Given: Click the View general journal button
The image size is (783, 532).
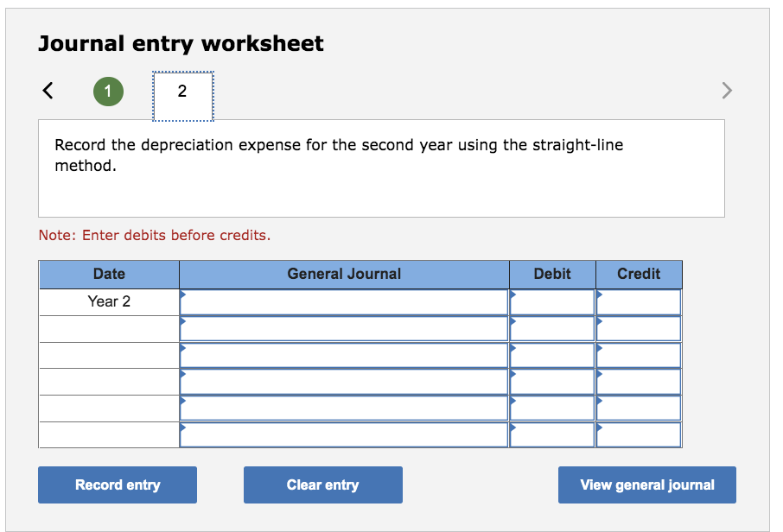Looking at the screenshot, I should point(646,484).
